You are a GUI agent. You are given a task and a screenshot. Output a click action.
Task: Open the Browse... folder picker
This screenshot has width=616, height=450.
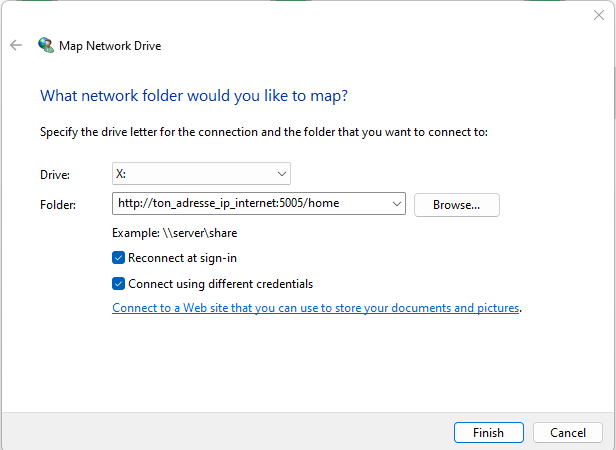click(x=456, y=205)
